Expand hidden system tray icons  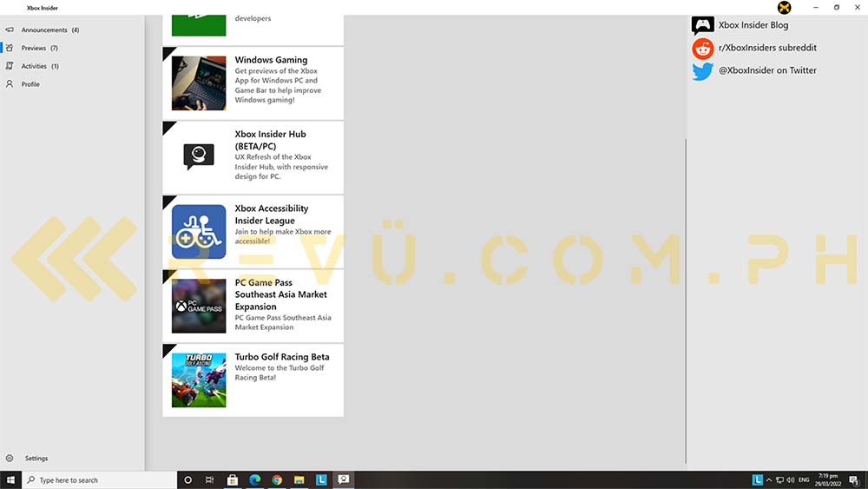768,479
